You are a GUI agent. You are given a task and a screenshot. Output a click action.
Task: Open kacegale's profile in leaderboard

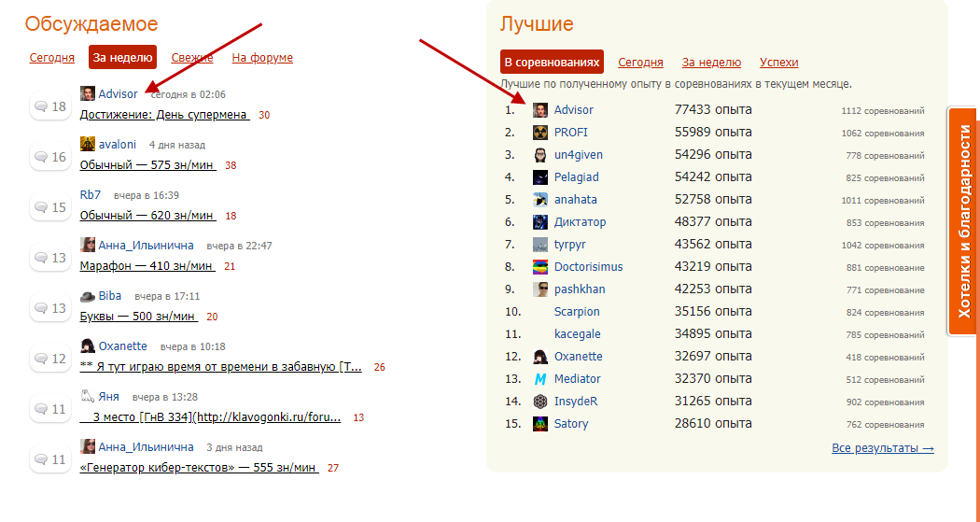click(578, 333)
